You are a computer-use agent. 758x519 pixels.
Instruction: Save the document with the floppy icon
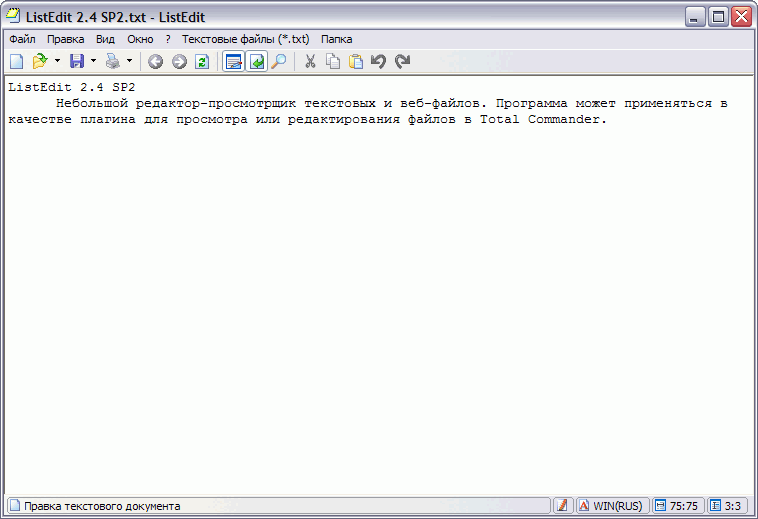[x=77, y=61]
